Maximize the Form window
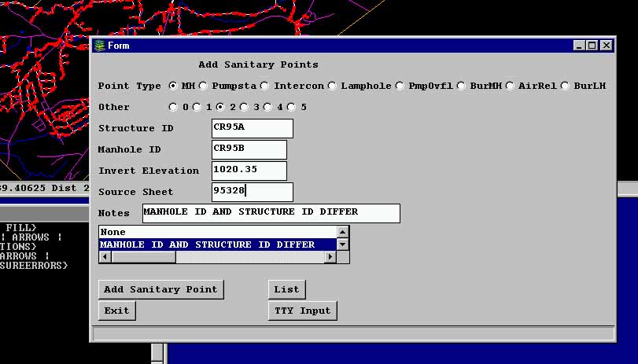Viewport: 638px width, 364px height. [592, 46]
